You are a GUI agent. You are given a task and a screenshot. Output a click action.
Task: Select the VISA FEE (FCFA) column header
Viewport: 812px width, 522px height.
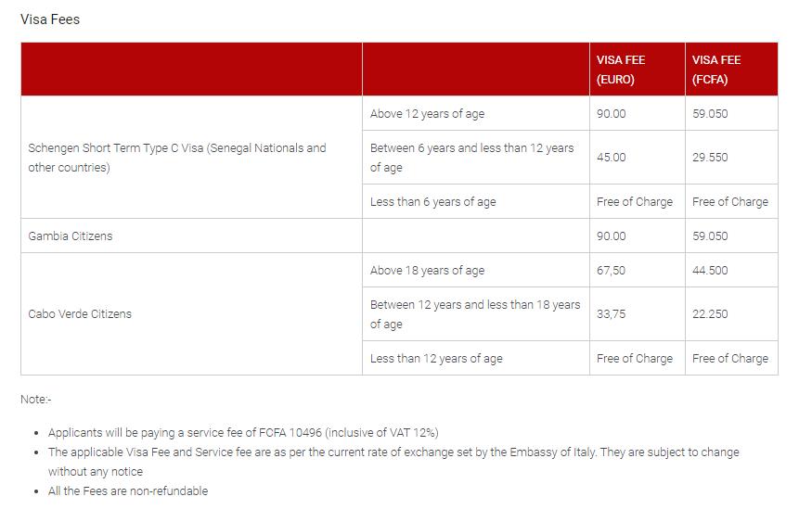pyautogui.click(x=716, y=70)
